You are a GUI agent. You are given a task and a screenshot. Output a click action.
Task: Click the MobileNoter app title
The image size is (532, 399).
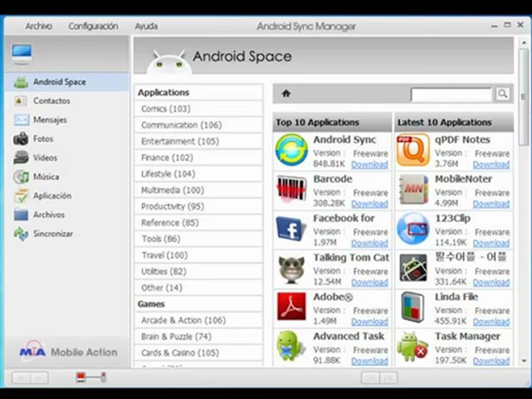pyautogui.click(x=463, y=179)
